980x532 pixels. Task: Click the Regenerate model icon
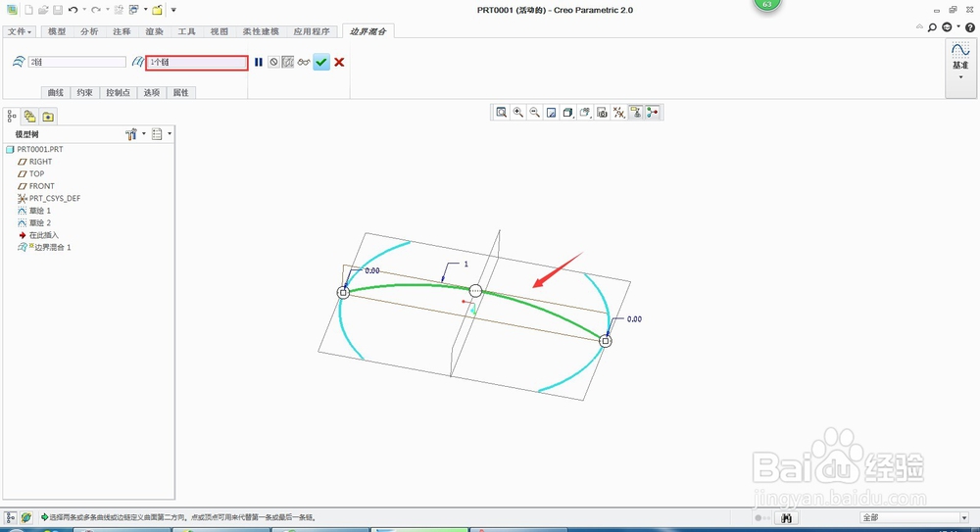click(119, 10)
